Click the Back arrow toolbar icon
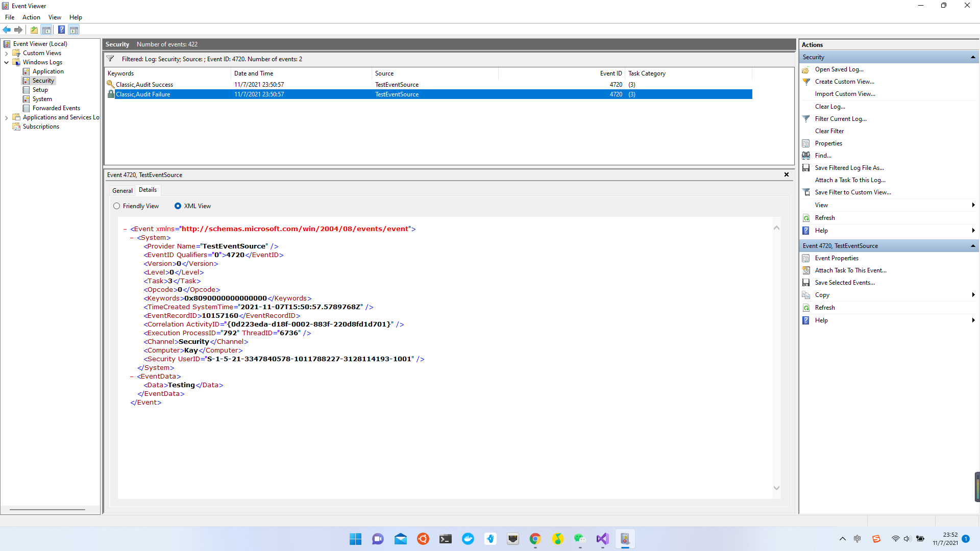Screen dimensions: 980x551 point(7,30)
